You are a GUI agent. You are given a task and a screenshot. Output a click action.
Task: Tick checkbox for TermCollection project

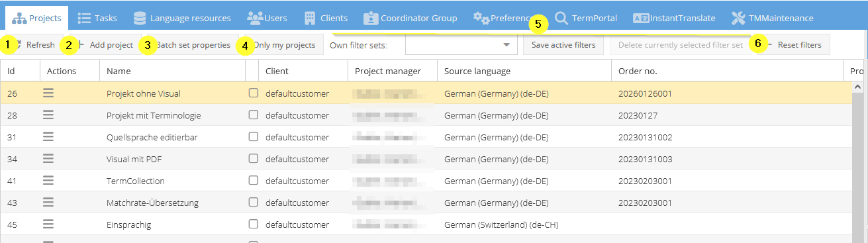[x=254, y=181]
